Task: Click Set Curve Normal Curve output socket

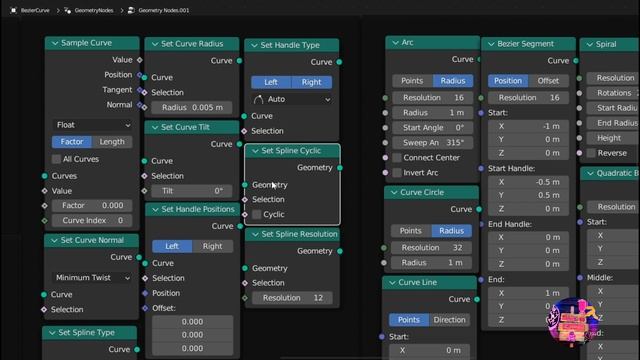Action: pyautogui.click(x=139, y=258)
